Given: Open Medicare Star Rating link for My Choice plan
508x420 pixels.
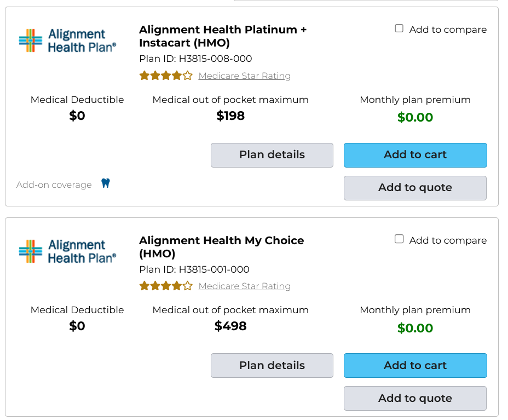Looking at the screenshot, I should tap(245, 286).
